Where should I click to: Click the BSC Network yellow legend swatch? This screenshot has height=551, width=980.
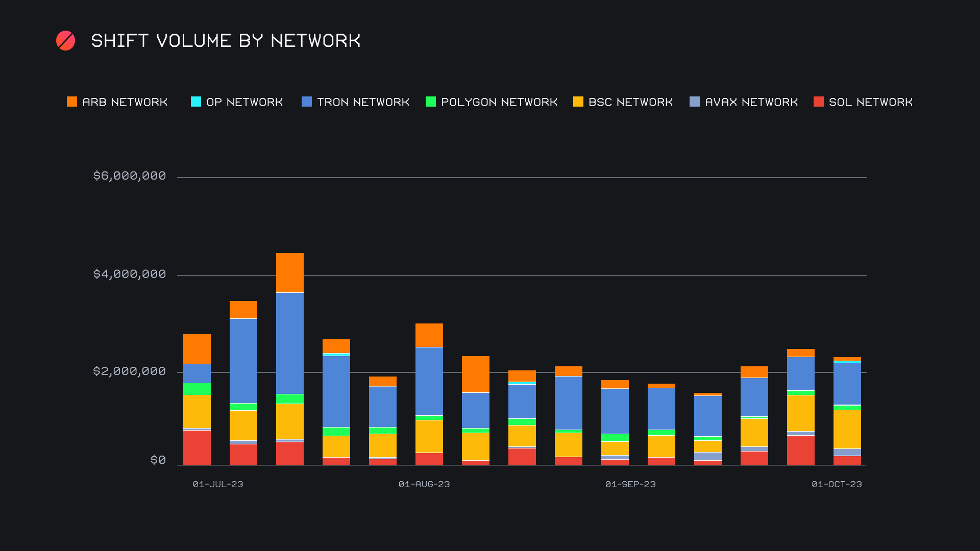coord(578,102)
